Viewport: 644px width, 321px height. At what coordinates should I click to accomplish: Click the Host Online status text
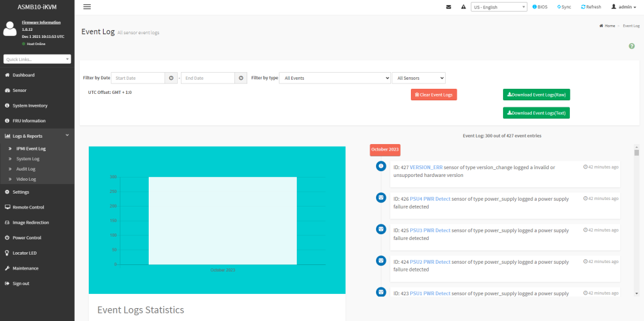point(36,44)
